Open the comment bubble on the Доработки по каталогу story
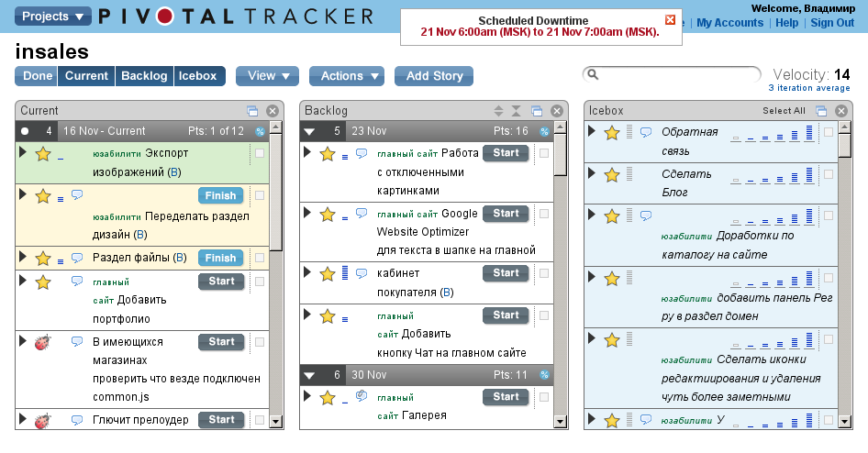 coord(646,215)
